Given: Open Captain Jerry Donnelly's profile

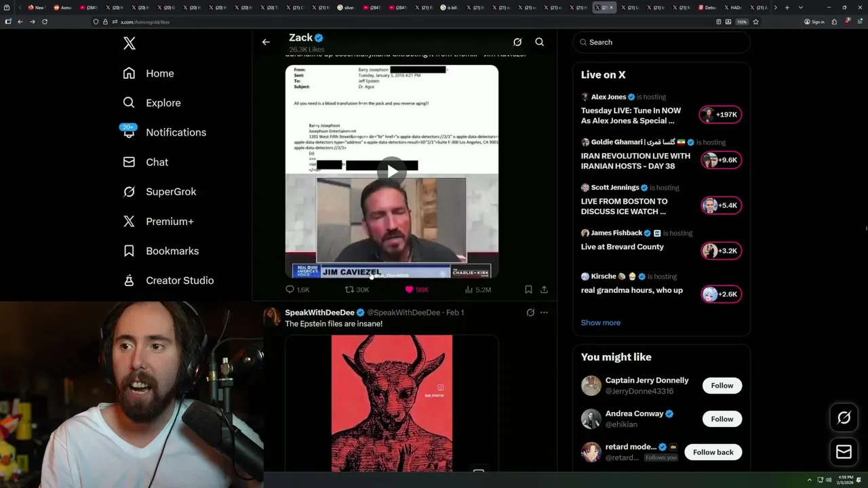Looking at the screenshot, I should 646,380.
